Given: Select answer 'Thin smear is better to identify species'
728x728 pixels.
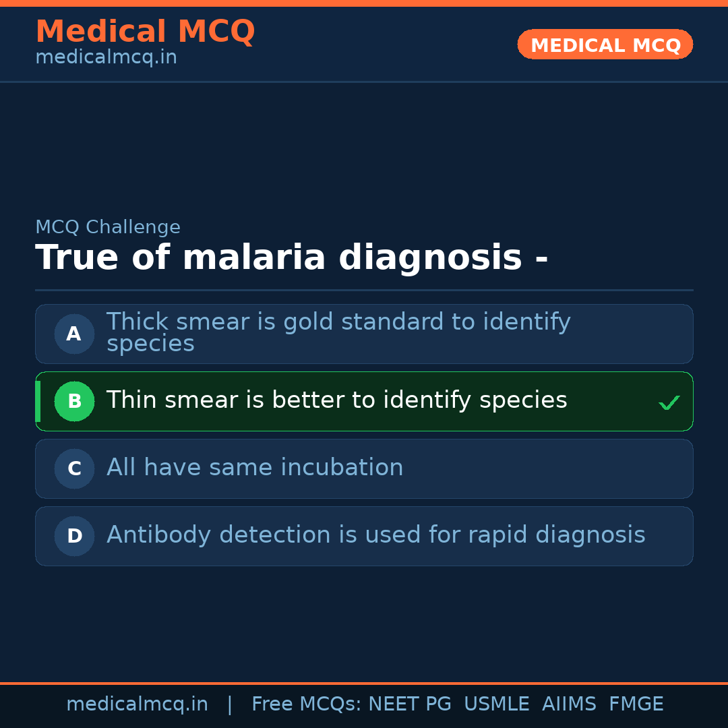Looking at the screenshot, I should click(336, 400).
